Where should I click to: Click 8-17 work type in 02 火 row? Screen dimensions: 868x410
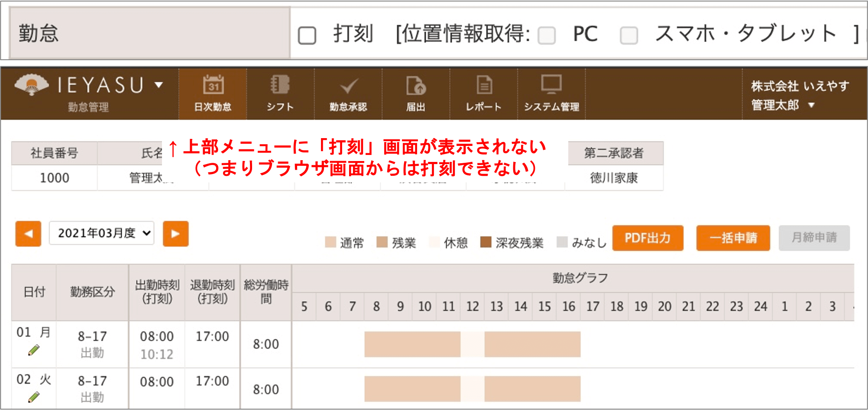coord(92,381)
